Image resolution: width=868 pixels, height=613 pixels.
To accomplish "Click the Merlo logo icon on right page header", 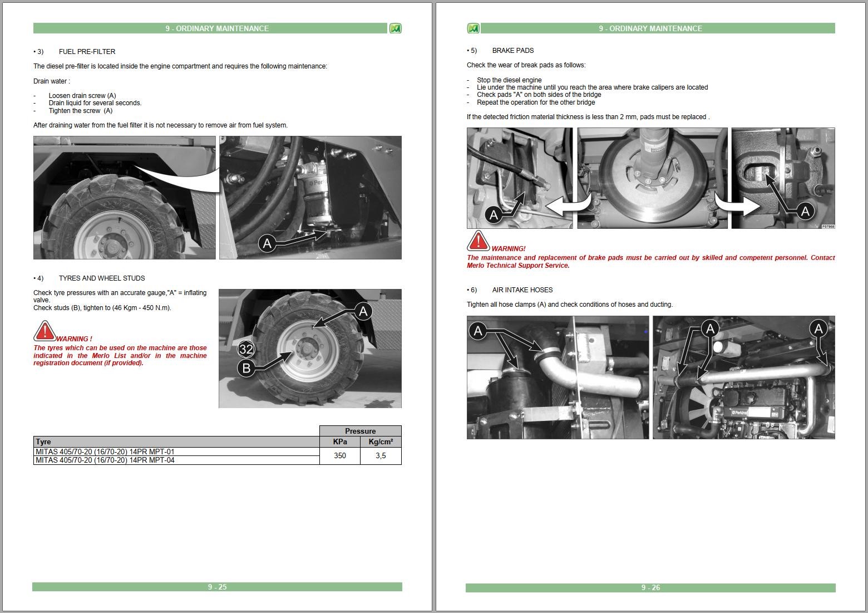I will [x=473, y=28].
